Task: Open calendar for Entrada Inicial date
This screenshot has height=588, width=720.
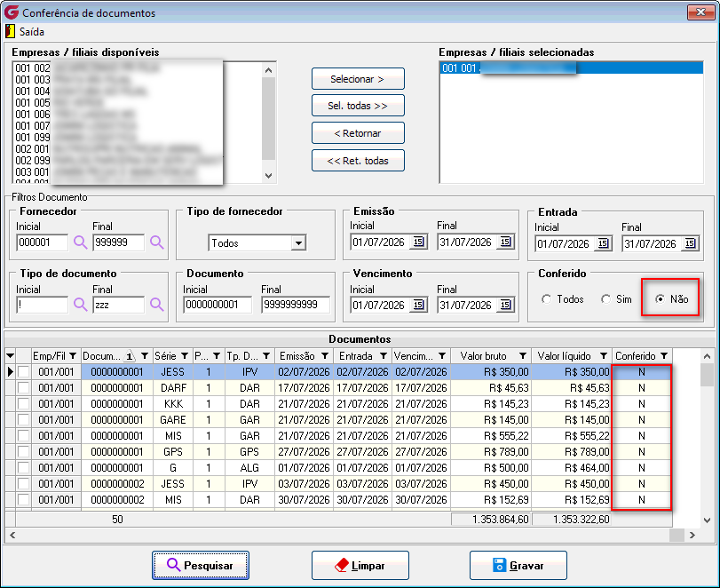Action: [603, 243]
